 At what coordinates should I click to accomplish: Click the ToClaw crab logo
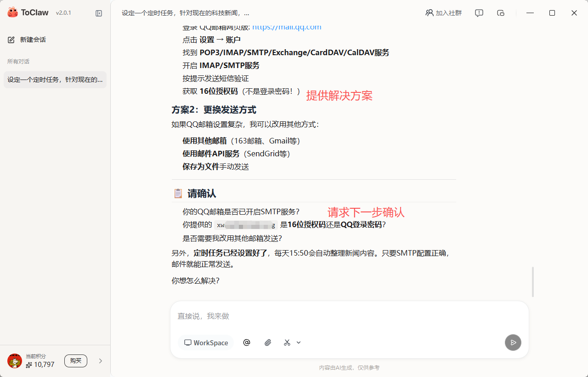(x=12, y=12)
